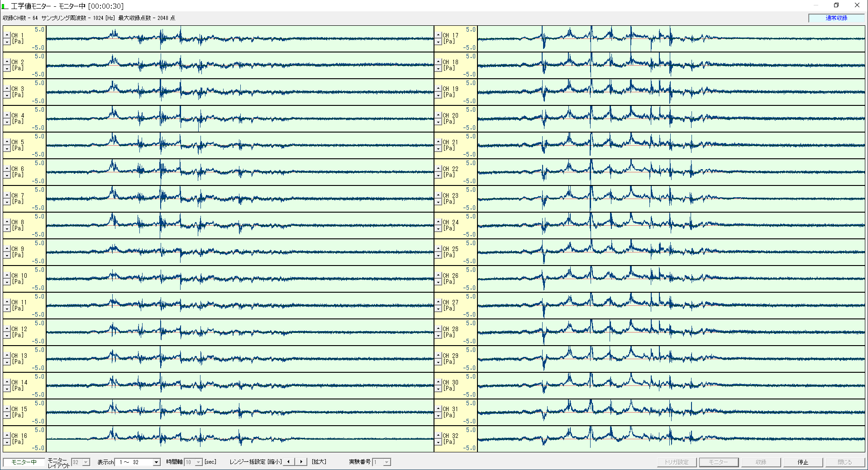Click the up arrow beside CH 23
Viewport: 868px width, 470px height.
[438, 195]
